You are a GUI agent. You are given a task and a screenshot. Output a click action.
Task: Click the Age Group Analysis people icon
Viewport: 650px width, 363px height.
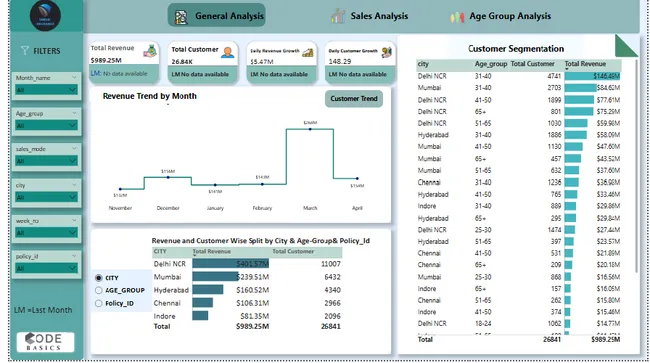(457, 17)
